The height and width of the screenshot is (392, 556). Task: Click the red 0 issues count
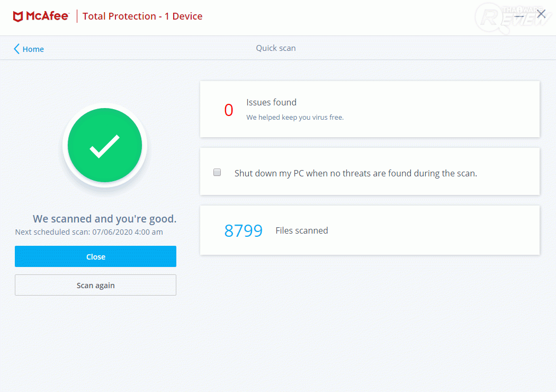click(229, 110)
